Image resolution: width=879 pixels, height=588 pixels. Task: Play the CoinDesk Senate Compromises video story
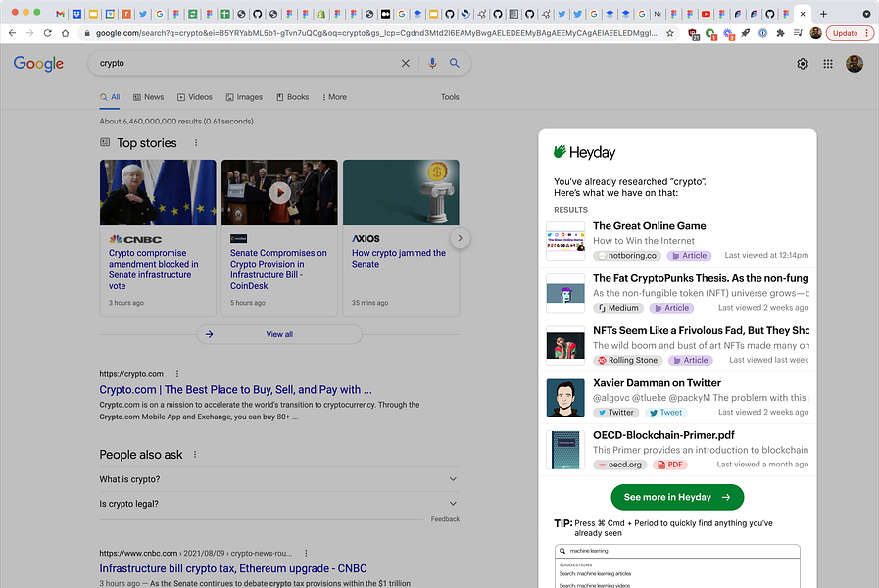tap(279, 193)
